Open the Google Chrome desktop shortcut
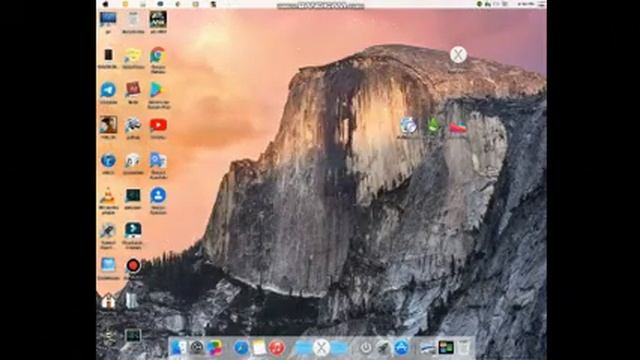 pyautogui.click(x=158, y=55)
